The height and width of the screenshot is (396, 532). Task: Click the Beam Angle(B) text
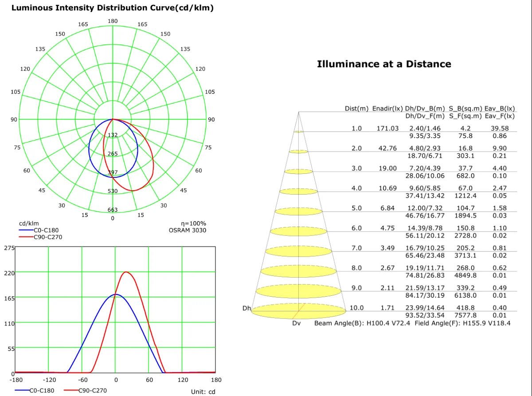(x=339, y=323)
